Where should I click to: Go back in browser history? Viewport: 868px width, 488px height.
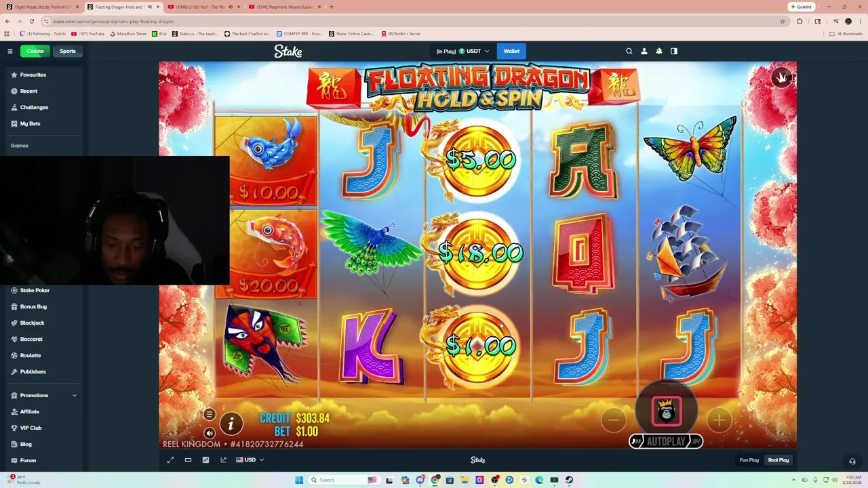(x=7, y=21)
